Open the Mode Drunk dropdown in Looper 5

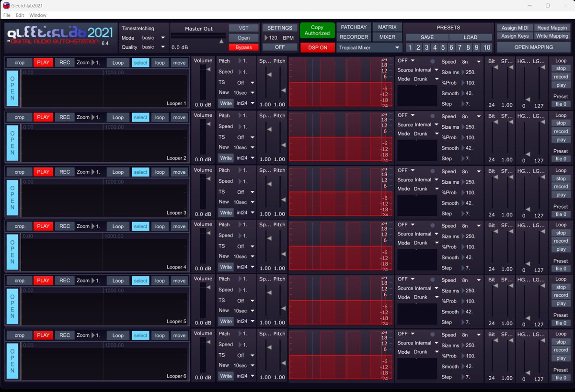426,297
